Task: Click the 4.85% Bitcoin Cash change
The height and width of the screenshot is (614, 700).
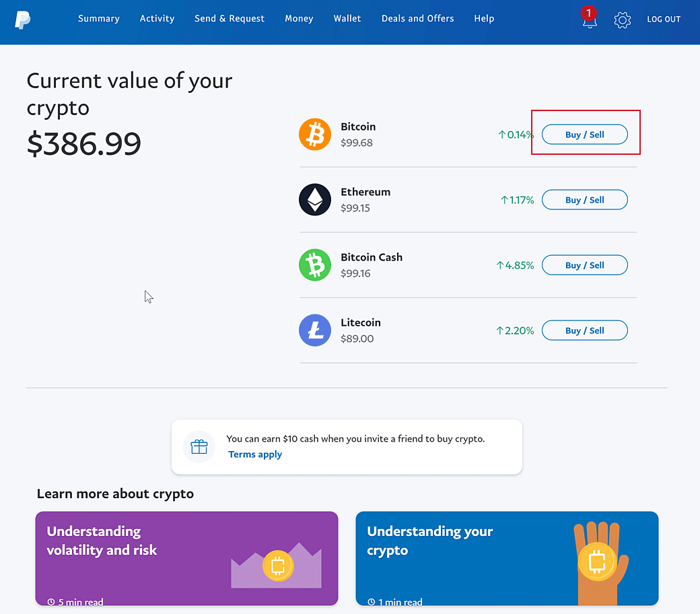Action: [515, 265]
